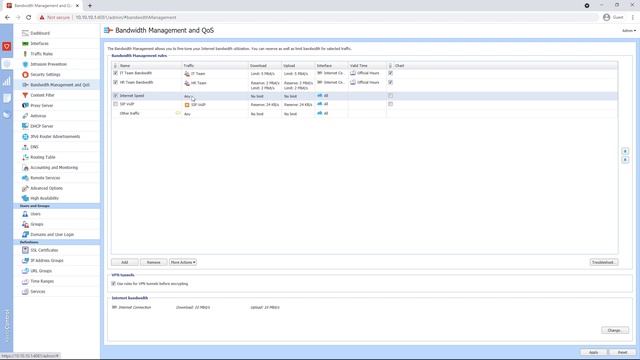Open Proxy Server icon
640x360 pixels.
[25, 105]
